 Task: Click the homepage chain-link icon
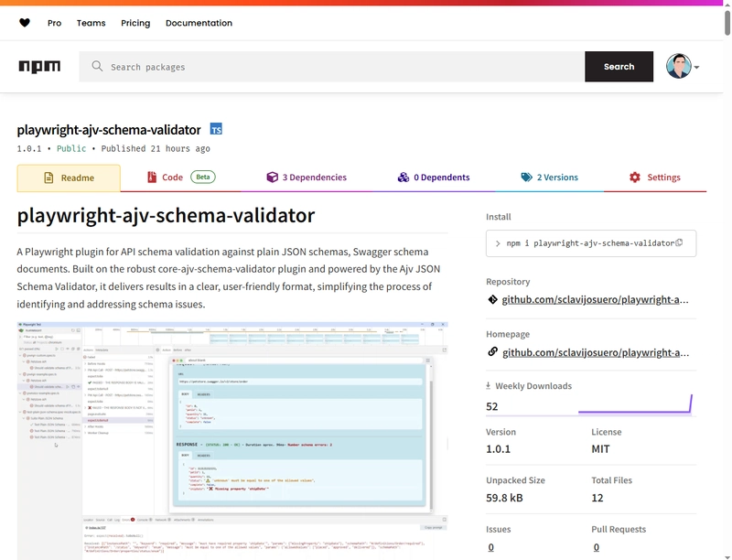click(492, 351)
